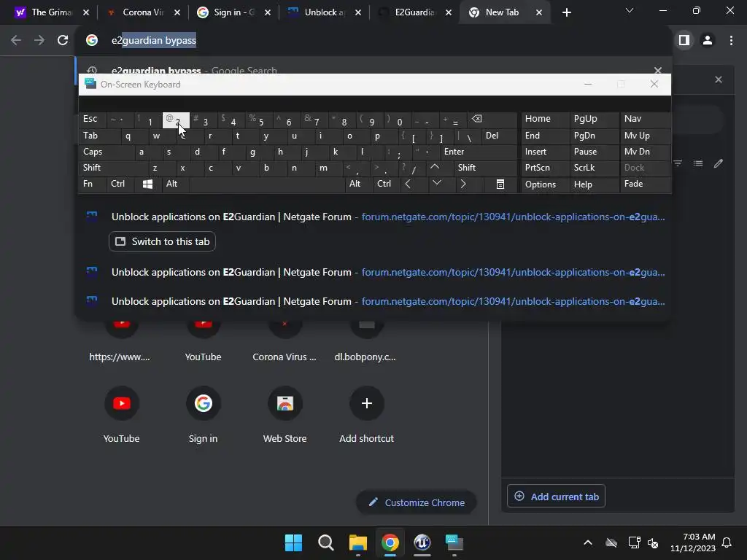Go back in Chrome
This screenshot has width=747, height=560.
coord(16,41)
